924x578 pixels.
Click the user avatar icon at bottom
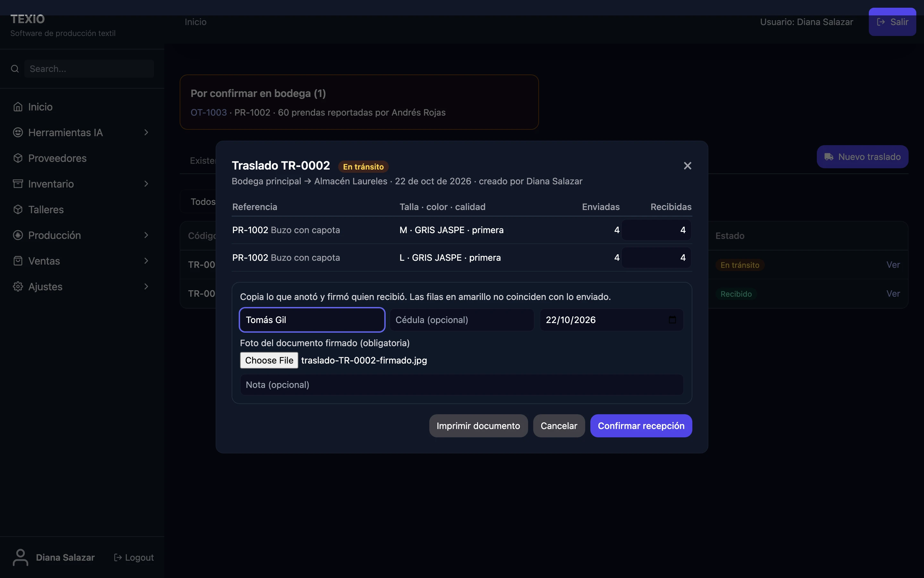click(x=21, y=557)
